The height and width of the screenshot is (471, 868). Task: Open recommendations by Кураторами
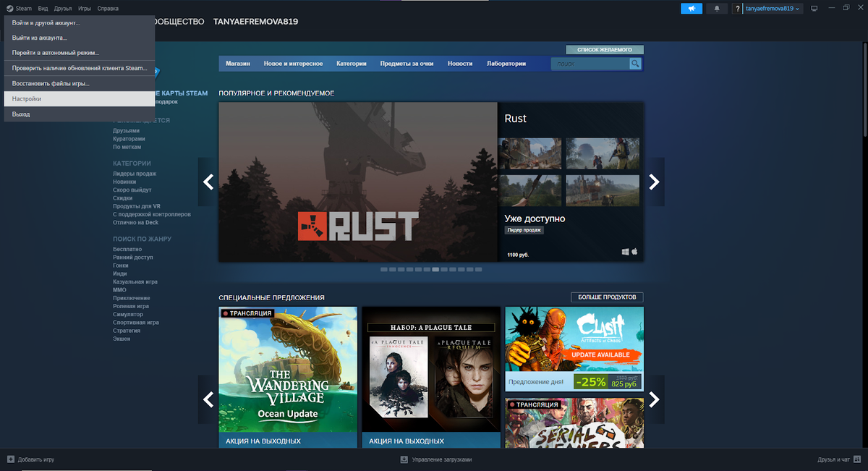point(129,139)
